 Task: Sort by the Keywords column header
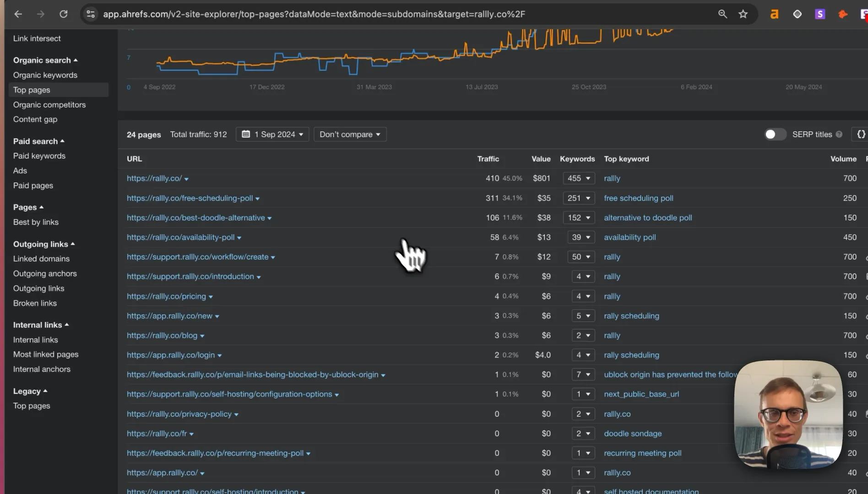click(577, 159)
